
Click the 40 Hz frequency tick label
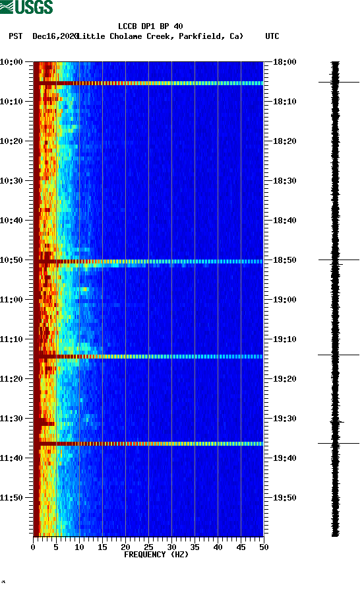[x=218, y=547]
